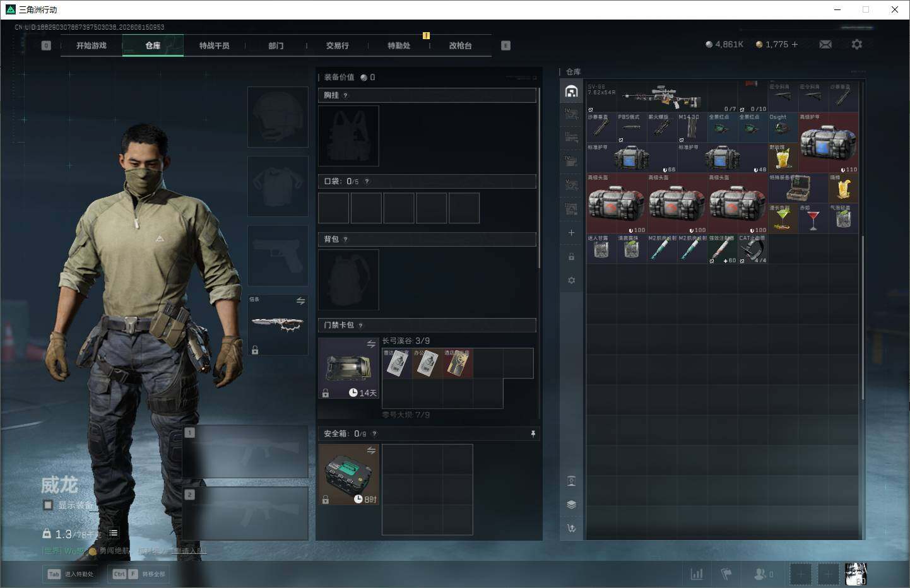Switch to the 仓库 tab
Screen dimensions: 910x588
coord(153,45)
